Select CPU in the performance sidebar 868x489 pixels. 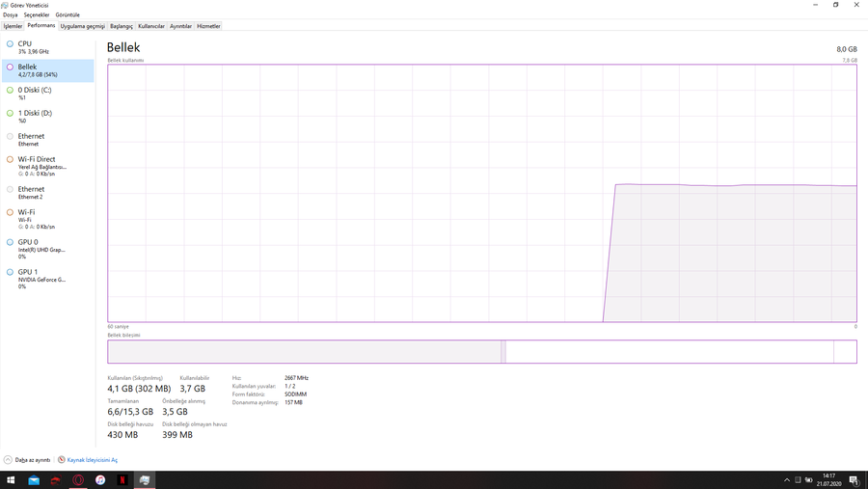click(x=47, y=47)
